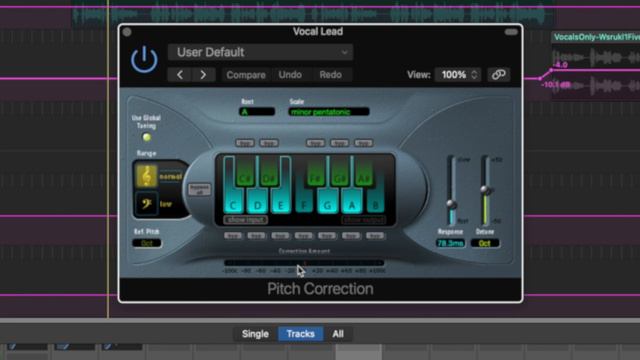Click the plugin window collapse pill button
The image size is (640, 360).
point(511,32)
